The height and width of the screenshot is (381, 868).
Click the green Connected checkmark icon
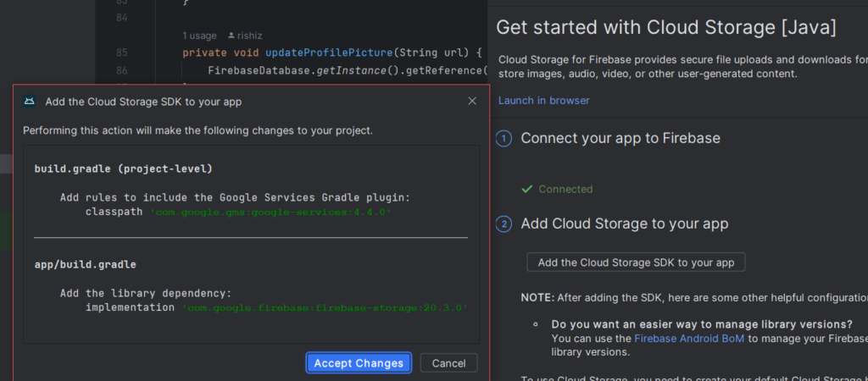pos(527,189)
